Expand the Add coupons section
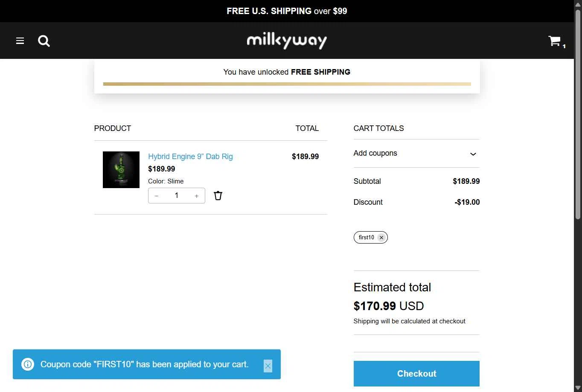This screenshot has width=582, height=392. point(416,154)
